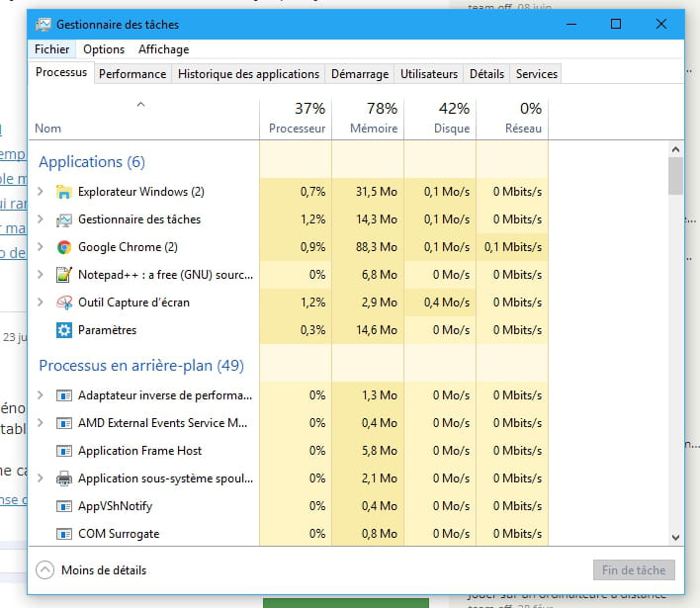Click the spooler printer icon

coord(64,478)
